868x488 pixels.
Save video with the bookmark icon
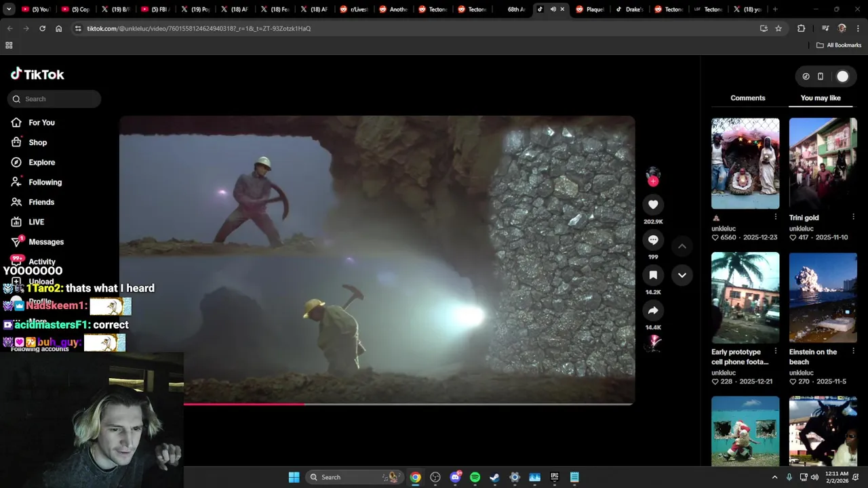pyautogui.click(x=653, y=275)
